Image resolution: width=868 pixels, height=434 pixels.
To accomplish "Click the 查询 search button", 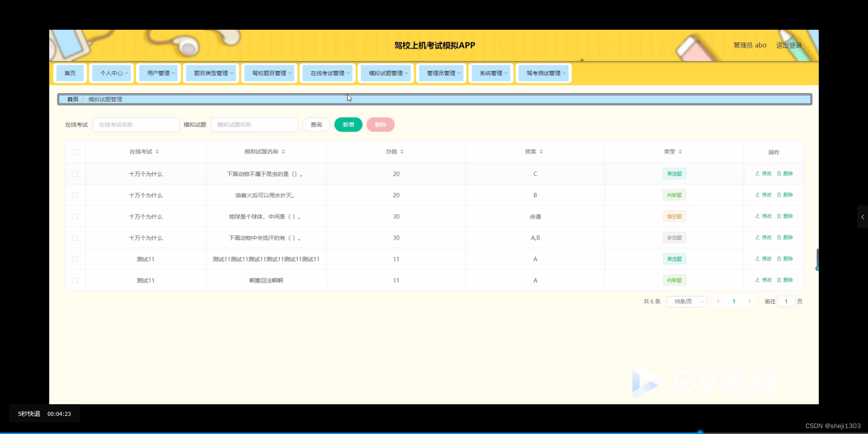I will 316,124.
